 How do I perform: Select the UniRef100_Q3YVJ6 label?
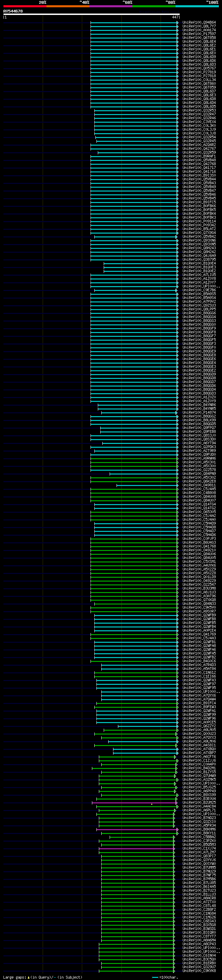pyautogui.click(x=199, y=860)
